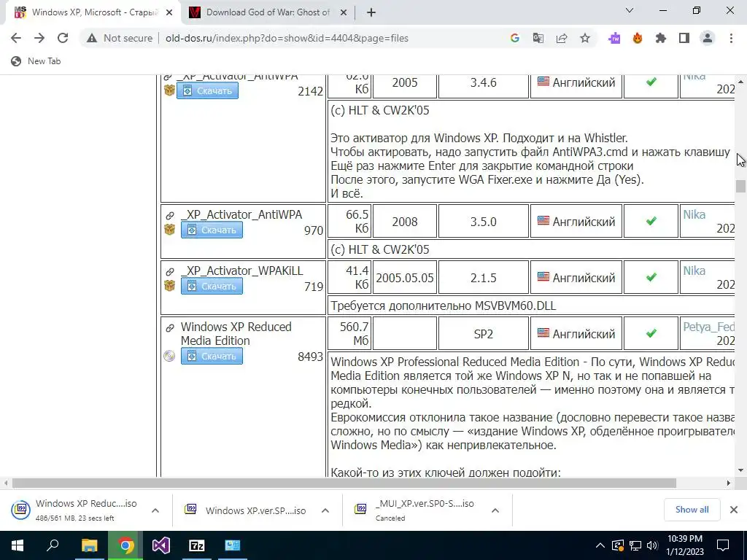The image size is (747, 560).
Task: Open the tab search dropdown arrow
Action: 630,10
